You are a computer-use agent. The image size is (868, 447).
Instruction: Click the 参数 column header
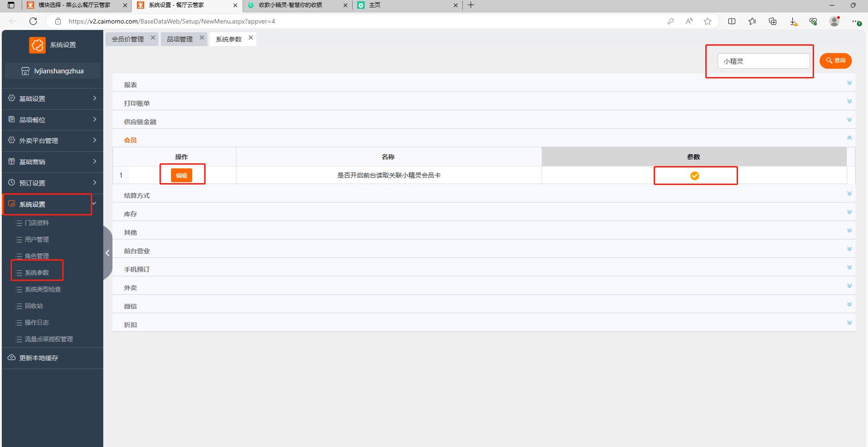click(x=694, y=157)
